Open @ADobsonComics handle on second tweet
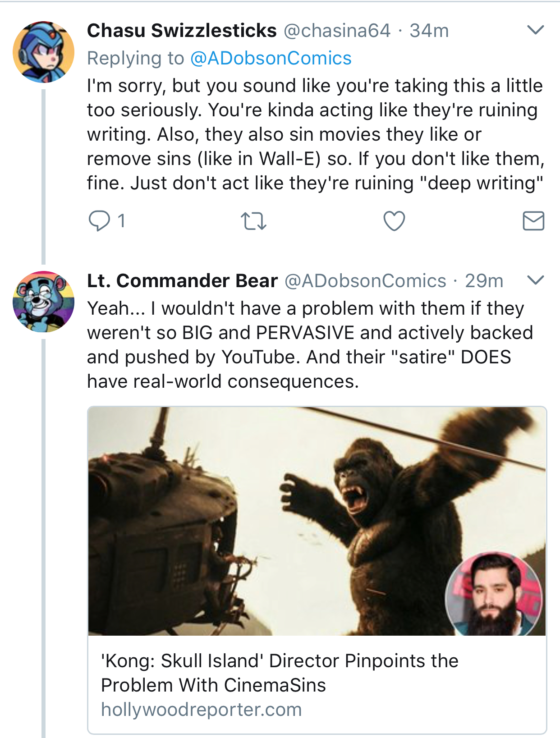 pos(365,281)
